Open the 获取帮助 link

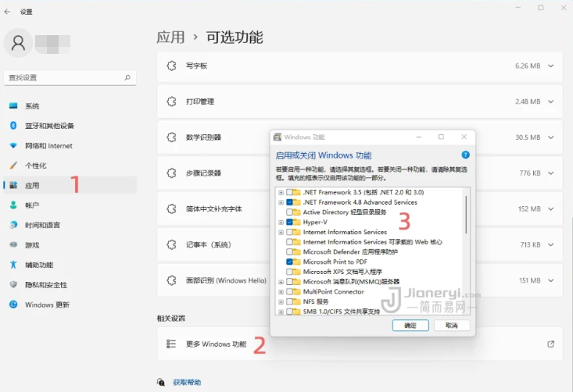pyautogui.click(x=187, y=382)
